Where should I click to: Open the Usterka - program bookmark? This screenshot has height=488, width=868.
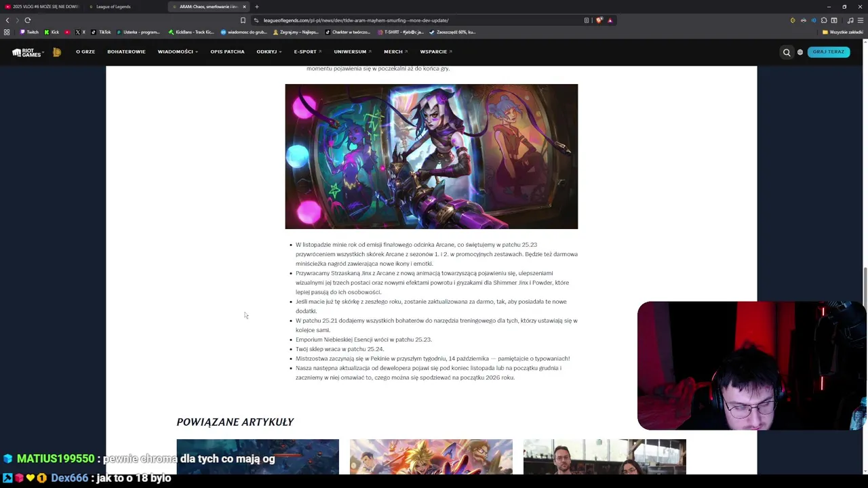pyautogui.click(x=138, y=32)
